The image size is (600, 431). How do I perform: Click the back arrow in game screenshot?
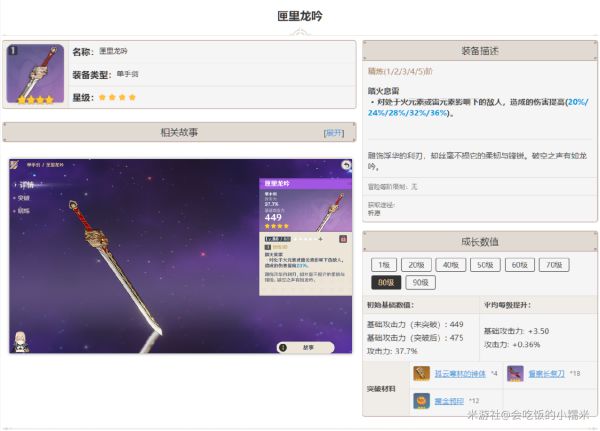coord(346,165)
